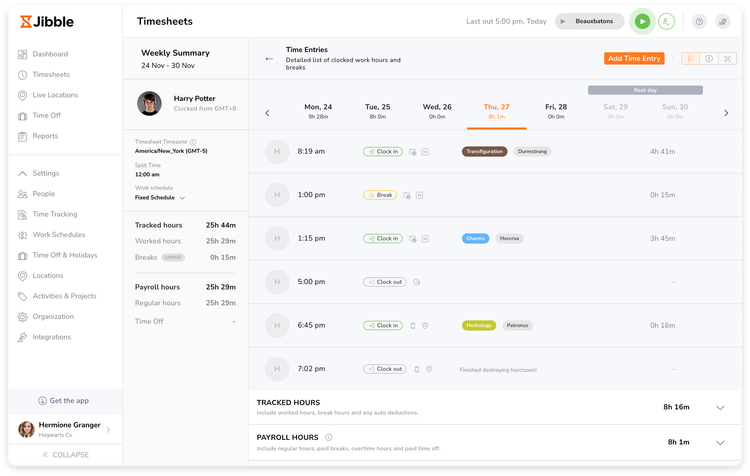Click the 'Finished destroying horcruxes!' note
The image size is (750, 476).
(x=498, y=370)
